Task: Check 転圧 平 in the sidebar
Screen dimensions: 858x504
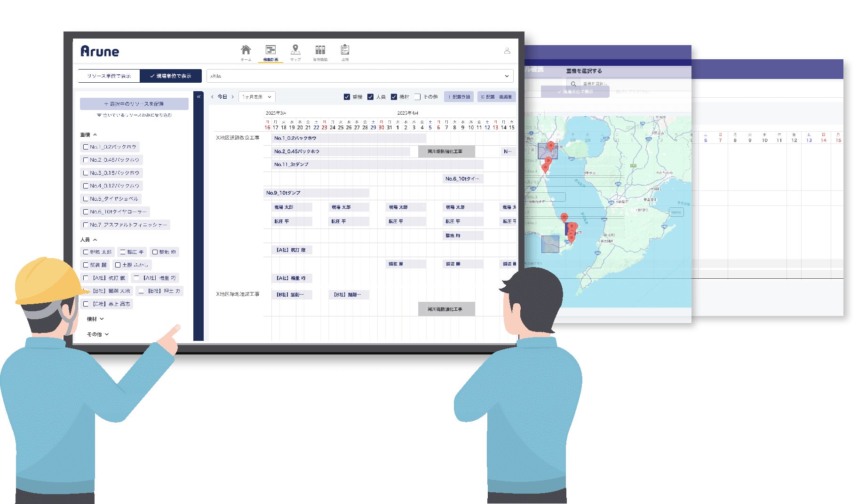Action: (123, 252)
